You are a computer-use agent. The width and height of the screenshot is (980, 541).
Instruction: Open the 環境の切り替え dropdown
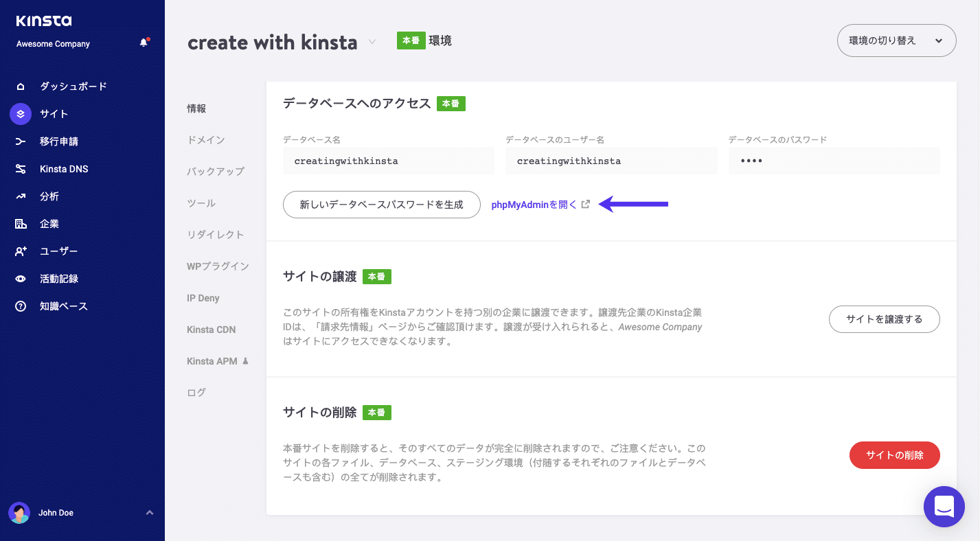(896, 41)
